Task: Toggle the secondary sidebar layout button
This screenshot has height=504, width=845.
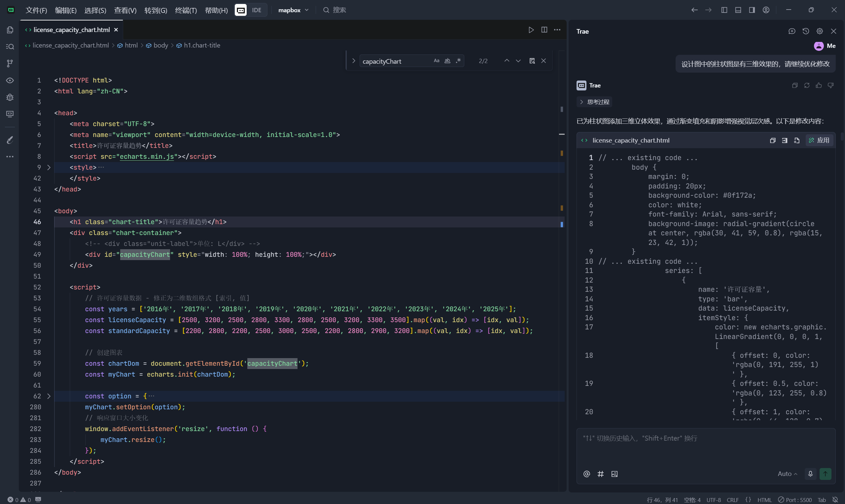Action: click(752, 10)
